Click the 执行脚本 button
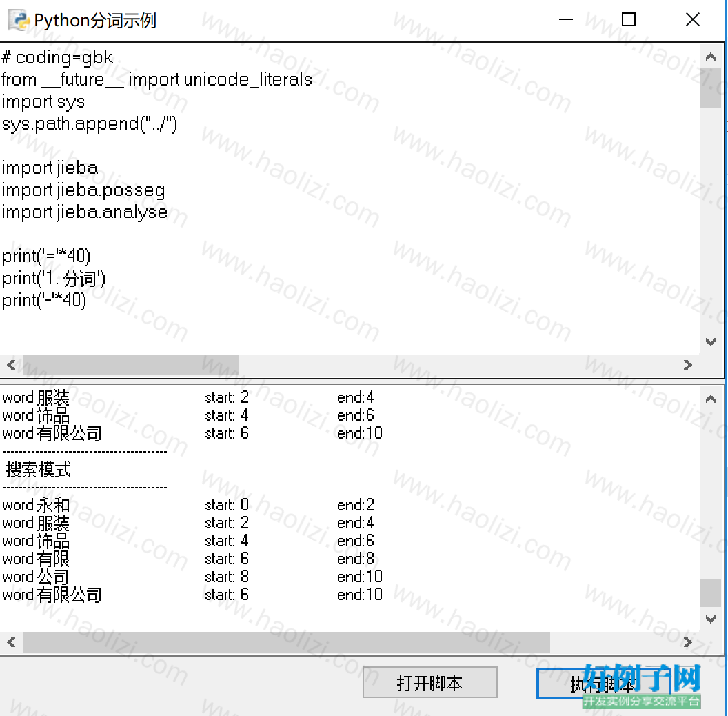 (x=603, y=684)
